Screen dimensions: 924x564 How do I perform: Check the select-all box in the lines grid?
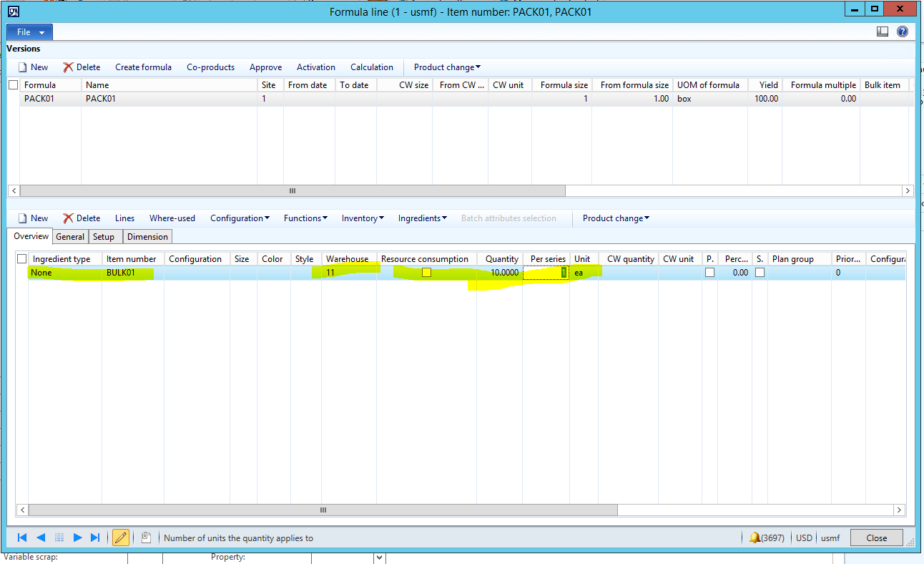coord(21,259)
